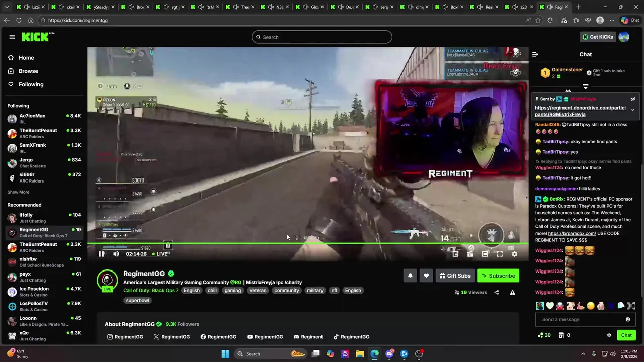Click the green stream progress bar
Viewport: 644px width, 362px height.
tap(307, 244)
